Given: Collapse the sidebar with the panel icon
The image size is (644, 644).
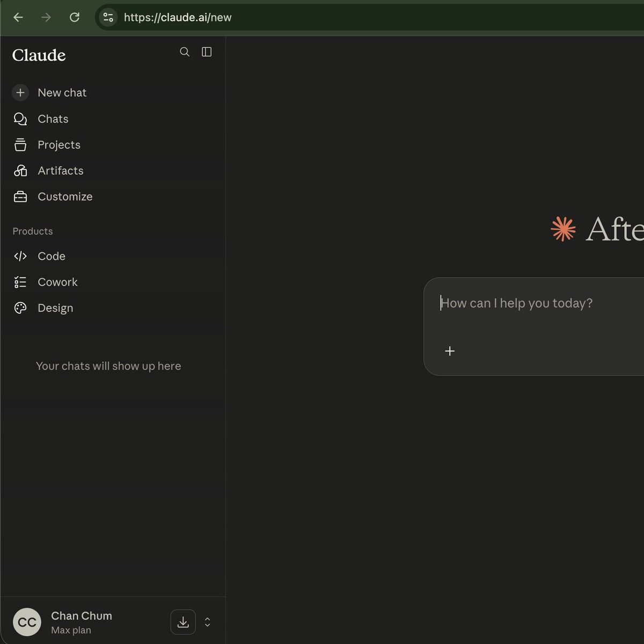Looking at the screenshot, I should click(207, 52).
